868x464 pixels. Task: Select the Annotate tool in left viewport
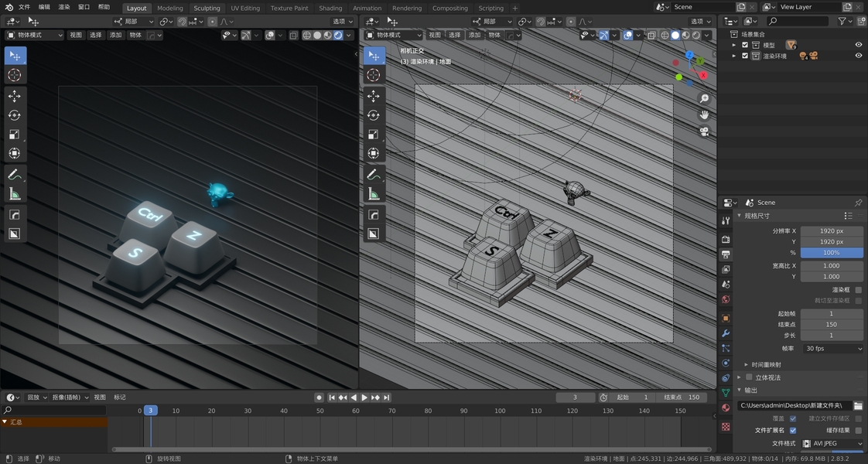click(15, 175)
